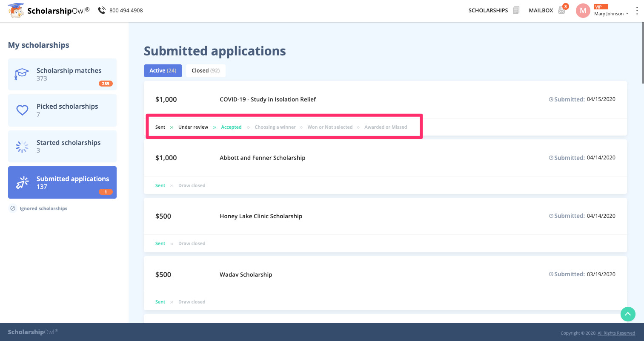Click the Submitted applications page heading
The width and height of the screenshot is (644, 341).
(x=215, y=51)
